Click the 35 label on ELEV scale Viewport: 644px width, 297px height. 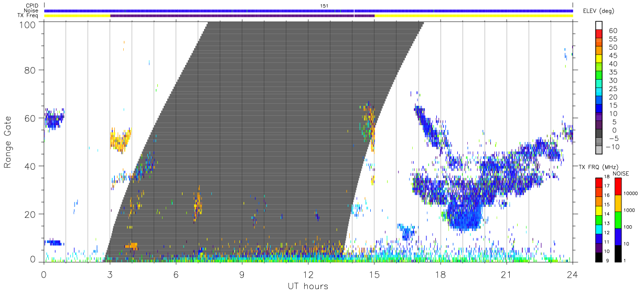[612, 72]
